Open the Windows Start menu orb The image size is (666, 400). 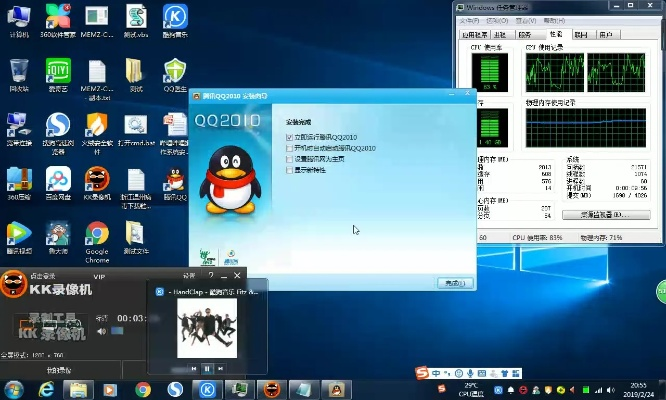pyautogui.click(x=14, y=389)
